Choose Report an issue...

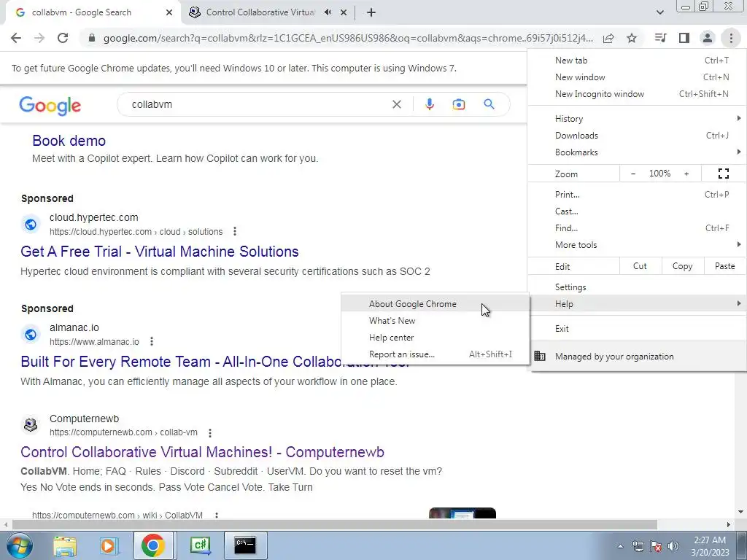pyautogui.click(x=436, y=354)
